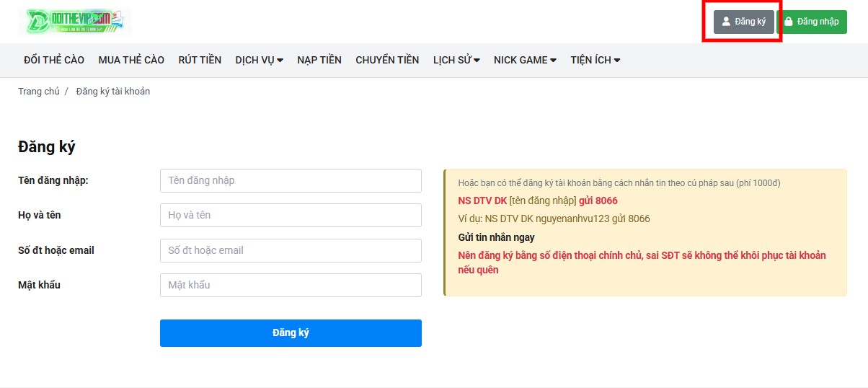Click the lock icon on Đăng nhập button
The height and width of the screenshot is (388, 868).
tap(789, 22)
